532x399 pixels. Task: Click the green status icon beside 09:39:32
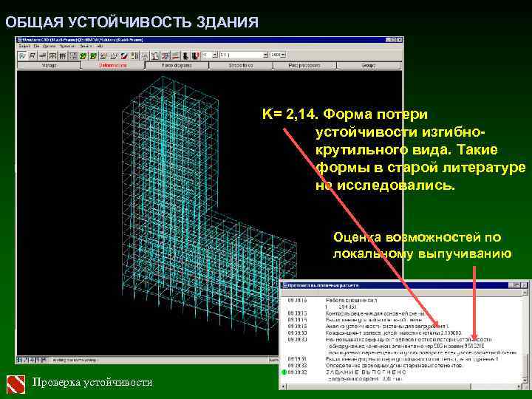click(284, 372)
